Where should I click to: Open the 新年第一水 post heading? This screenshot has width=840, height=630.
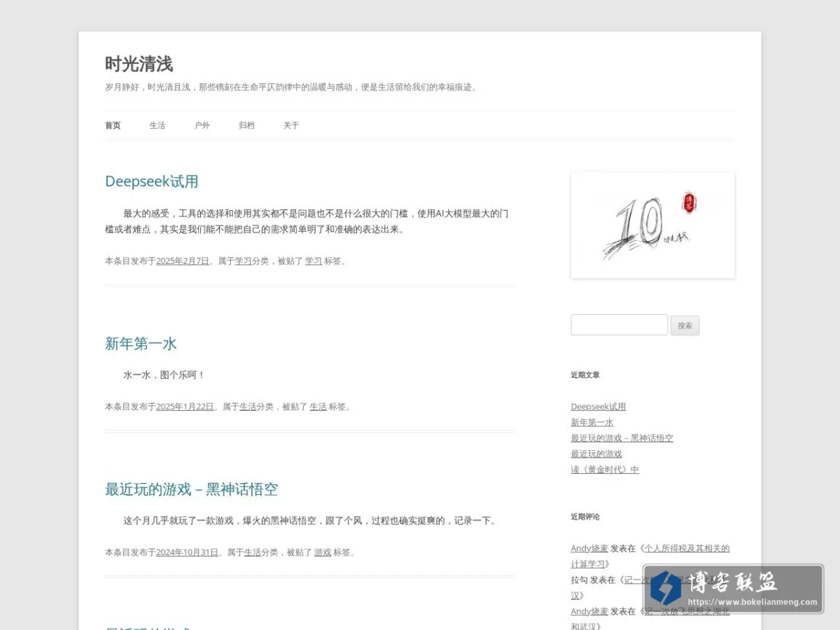click(141, 344)
